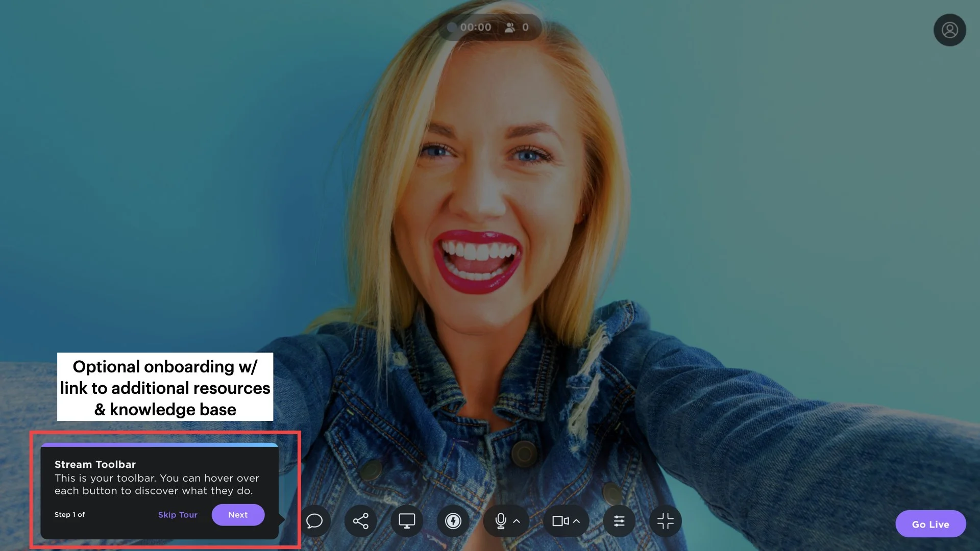Mute the microphone
This screenshot has height=551, width=980.
pyautogui.click(x=501, y=521)
